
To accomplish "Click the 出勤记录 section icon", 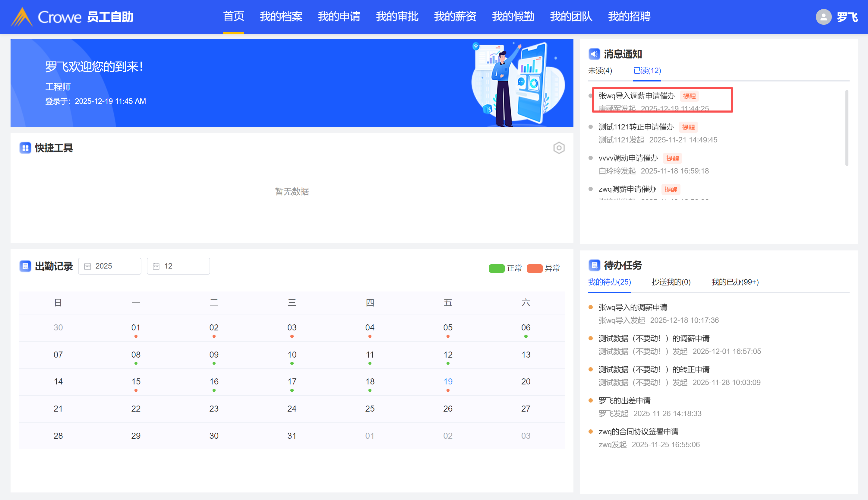I will coord(25,266).
